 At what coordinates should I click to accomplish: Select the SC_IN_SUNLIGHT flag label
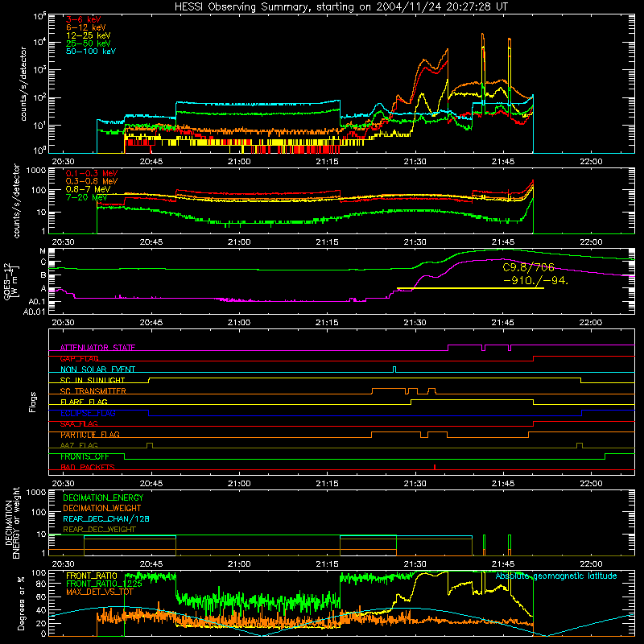click(x=93, y=380)
